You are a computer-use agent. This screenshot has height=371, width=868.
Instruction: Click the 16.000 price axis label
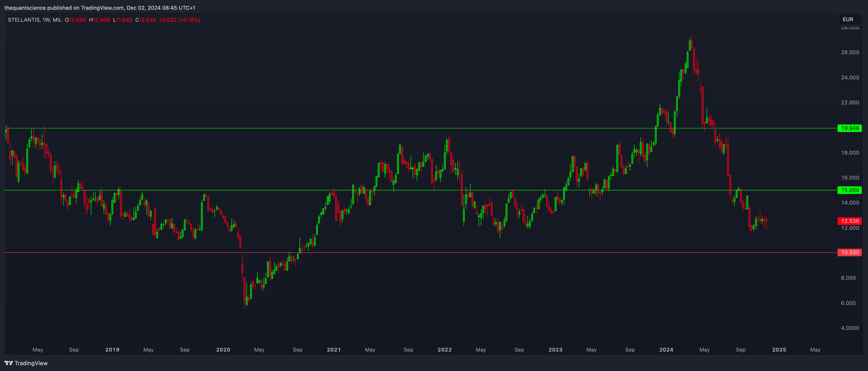pyautogui.click(x=850, y=178)
